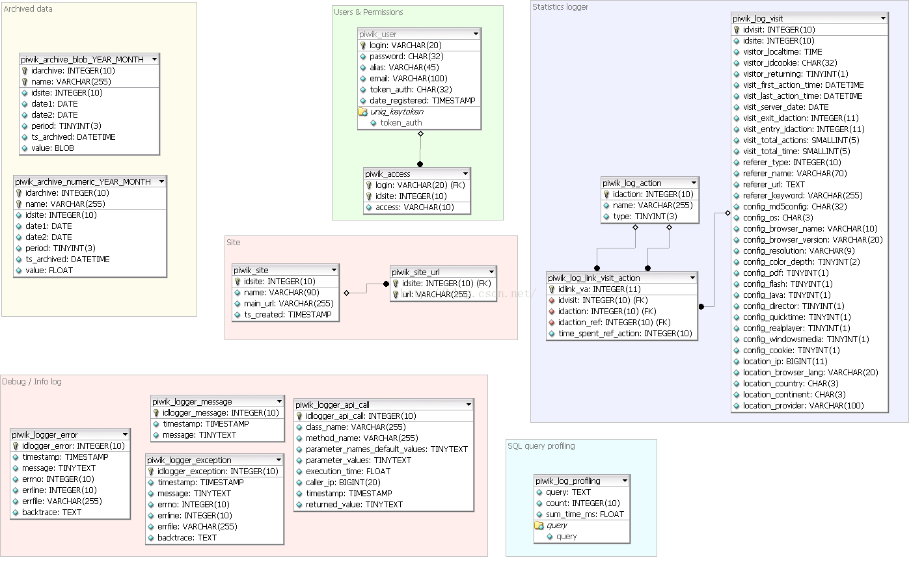Select 'type: TINYINT(3)' row in piwik_log_action
This screenshot has width=924, height=573.
pyautogui.click(x=649, y=217)
